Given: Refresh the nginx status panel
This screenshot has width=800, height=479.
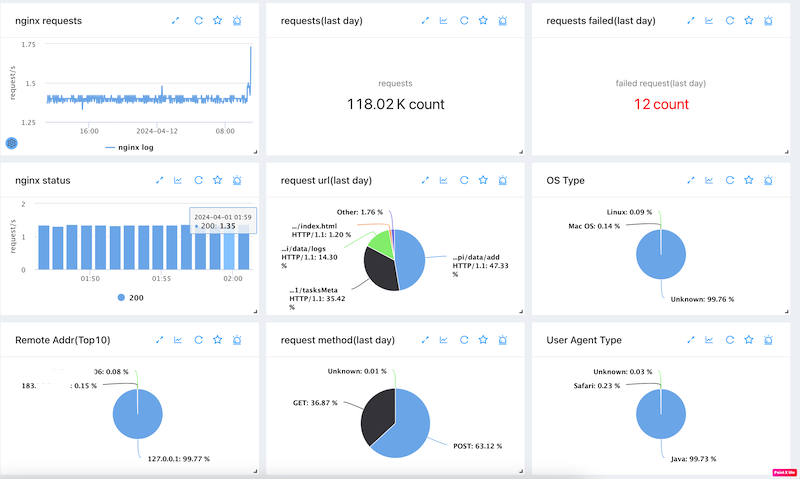Looking at the screenshot, I should (198, 180).
